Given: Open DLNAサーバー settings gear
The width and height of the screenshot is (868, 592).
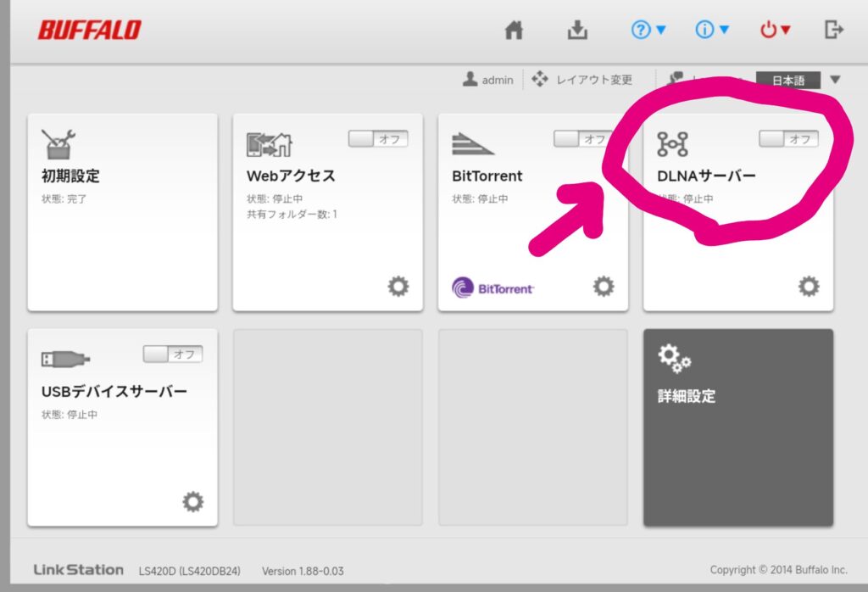Looking at the screenshot, I should point(809,287).
